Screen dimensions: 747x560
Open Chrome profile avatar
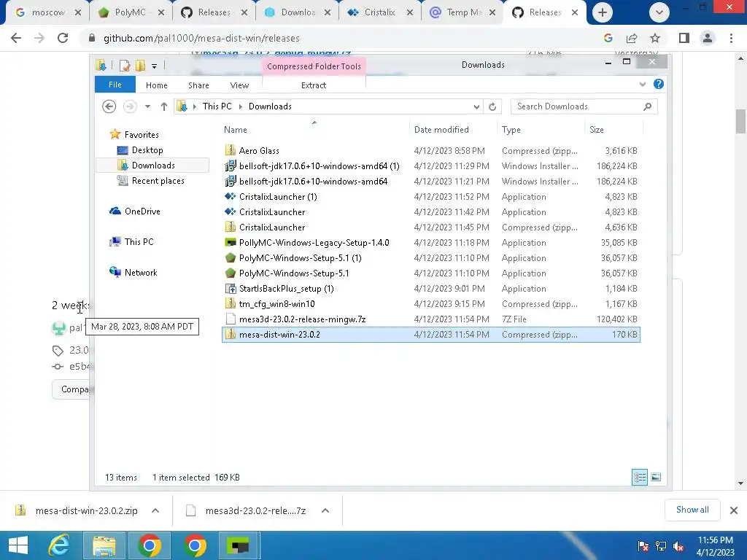tap(708, 38)
